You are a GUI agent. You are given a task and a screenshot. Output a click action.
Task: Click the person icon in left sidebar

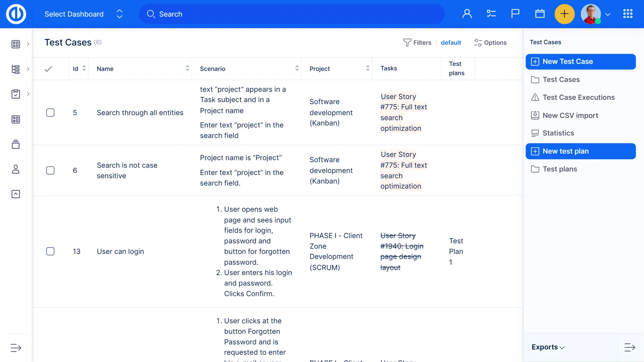16,169
